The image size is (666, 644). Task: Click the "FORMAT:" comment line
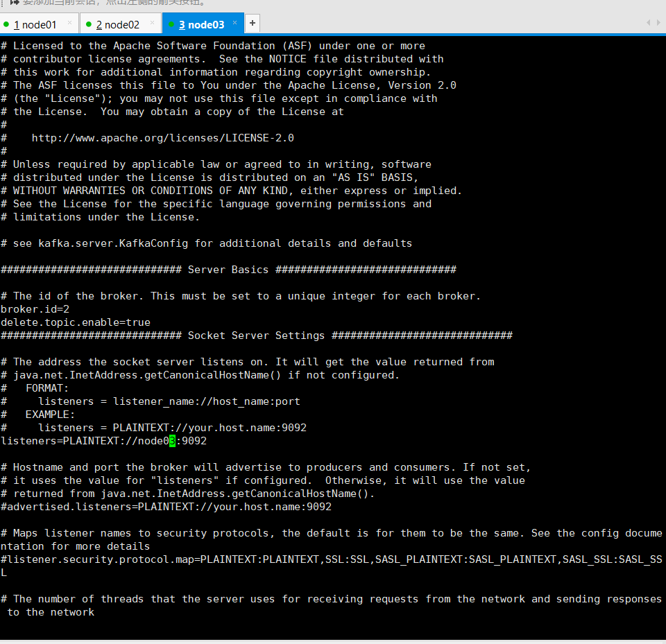(35, 388)
